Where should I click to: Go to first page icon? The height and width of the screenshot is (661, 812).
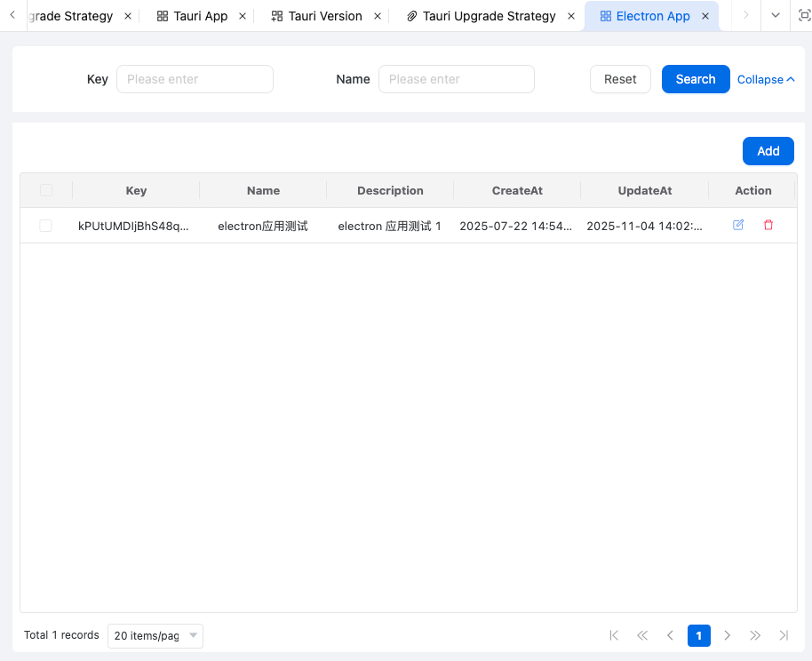point(614,635)
